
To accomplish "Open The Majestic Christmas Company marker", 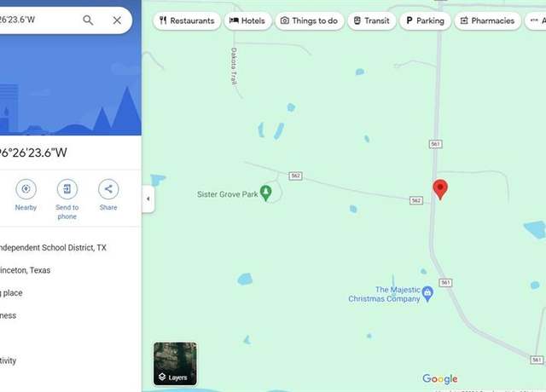I will [x=427, y=294].
